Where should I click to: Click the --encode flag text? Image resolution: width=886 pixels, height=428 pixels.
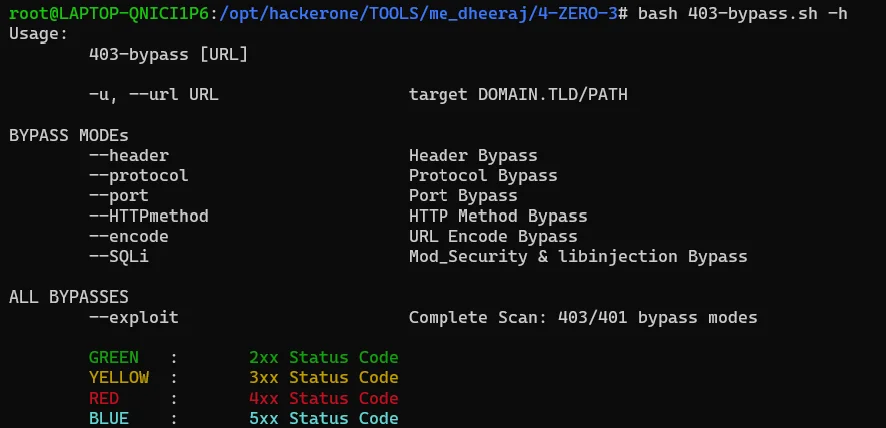(x=129, y=236)
